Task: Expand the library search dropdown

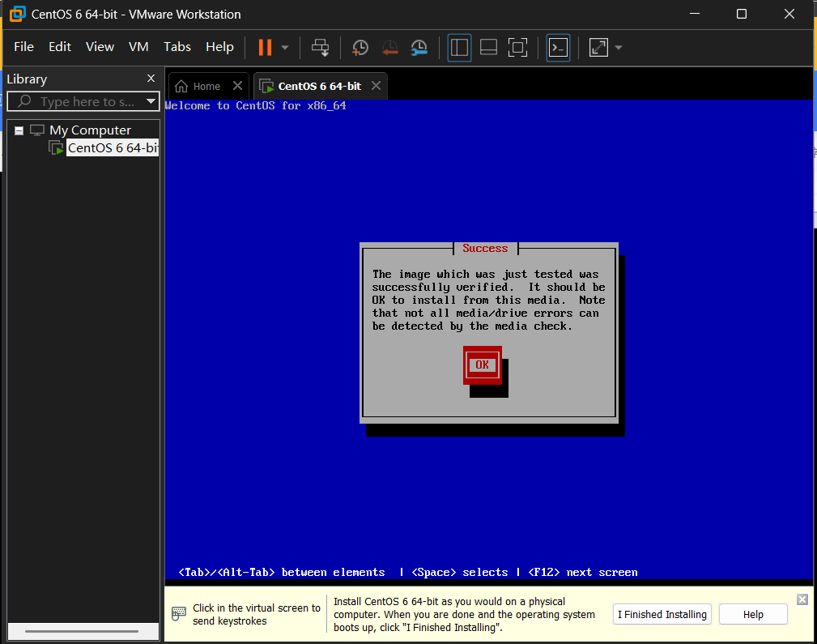Action: click(x=151, y=101)
